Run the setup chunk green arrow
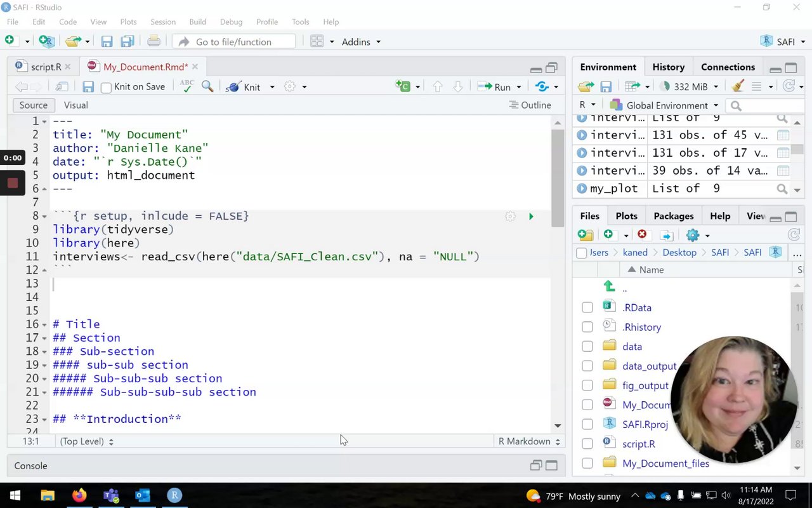Image resolution: width=812 pixels, height=508 pixels. click(531, 217)
